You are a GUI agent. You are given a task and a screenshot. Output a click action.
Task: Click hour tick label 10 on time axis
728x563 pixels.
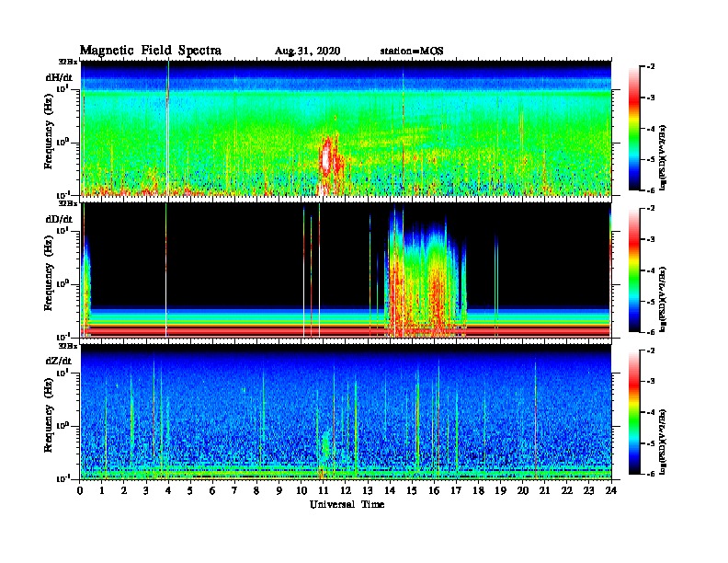pos(301,490)
